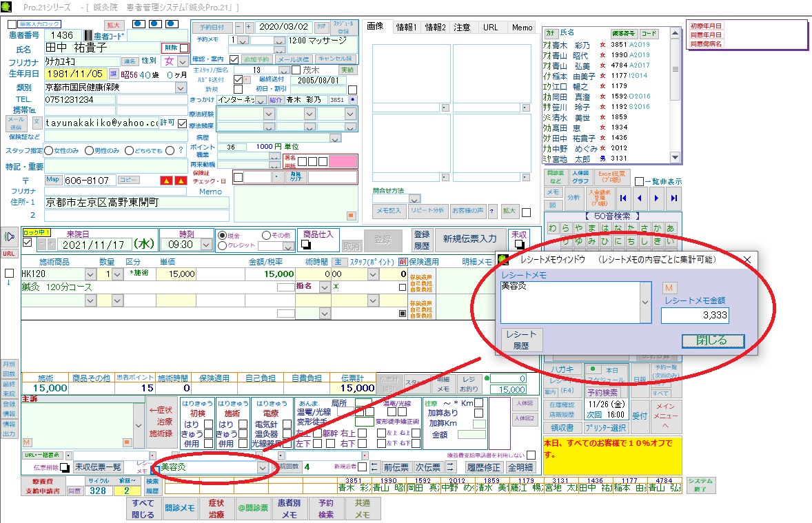Open the 問合せ方法 dropdown

tap(414, 199)
